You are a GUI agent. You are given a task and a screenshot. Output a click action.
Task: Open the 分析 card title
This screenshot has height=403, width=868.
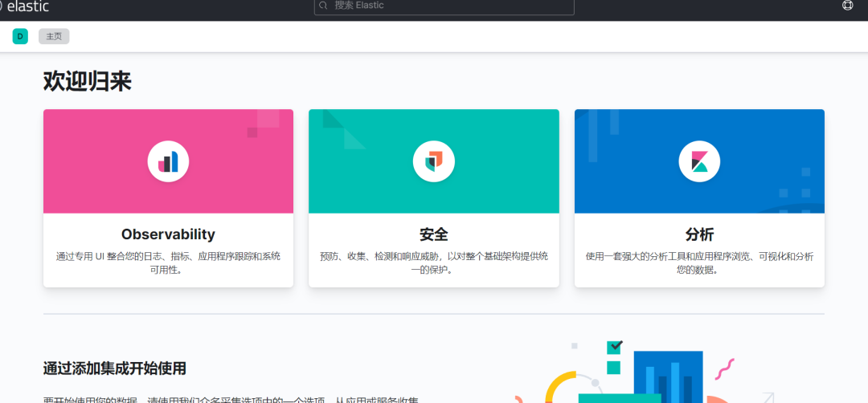[x=699, y=234]
